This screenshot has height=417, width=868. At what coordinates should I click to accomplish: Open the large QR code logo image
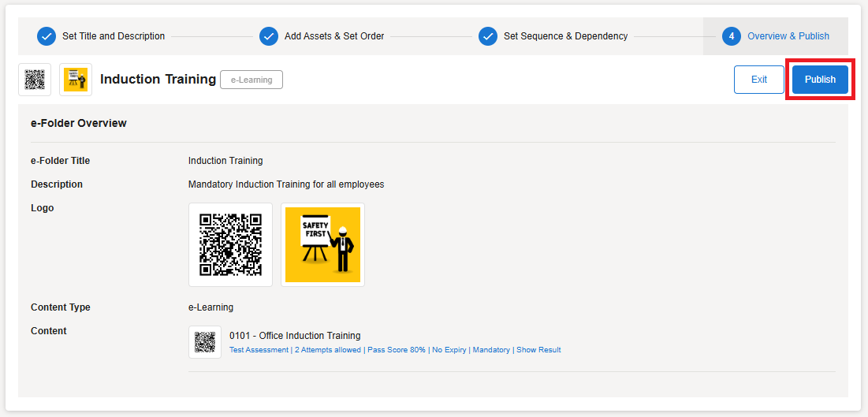coord(230,244)
